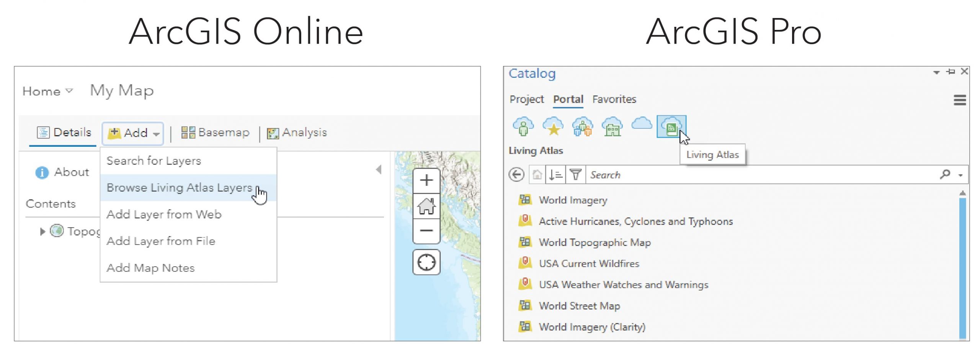Click the map zoom in plus button

coord(426,180)
